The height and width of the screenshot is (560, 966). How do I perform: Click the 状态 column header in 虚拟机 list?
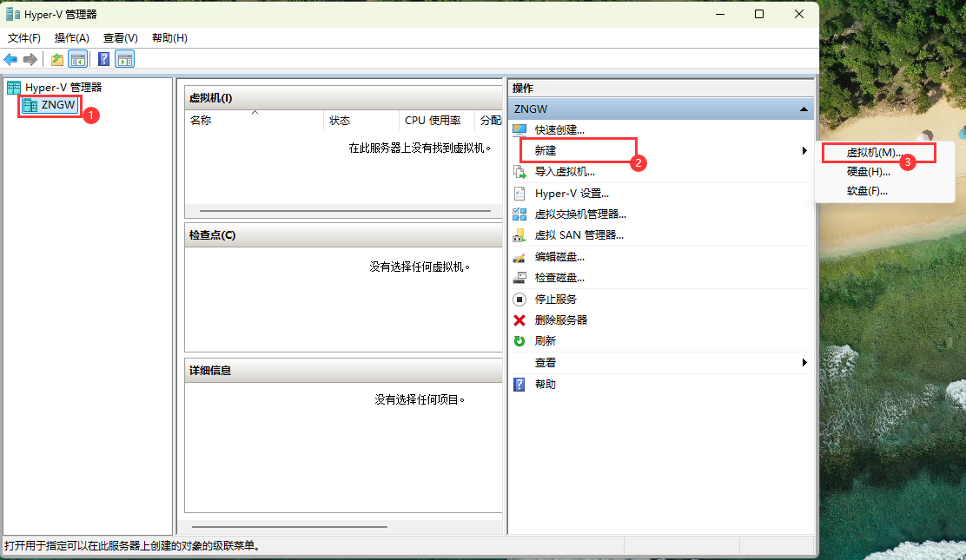click(x=340, y=121)
